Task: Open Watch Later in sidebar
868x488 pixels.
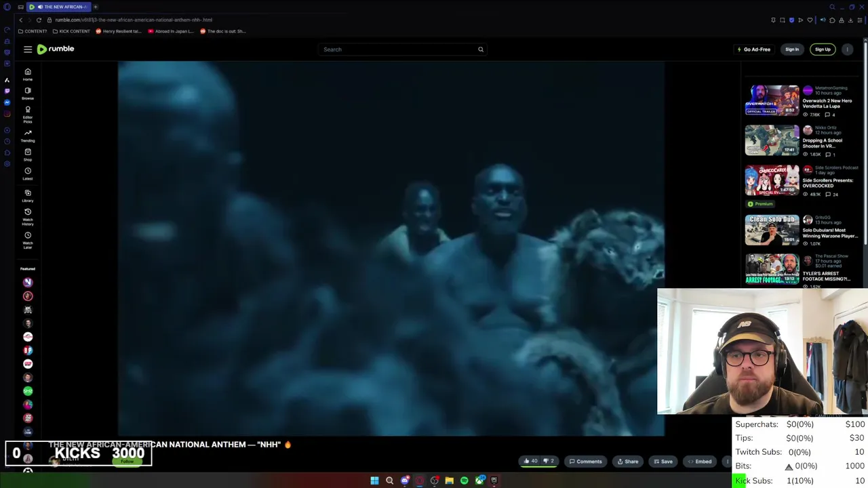Action: 28,240
